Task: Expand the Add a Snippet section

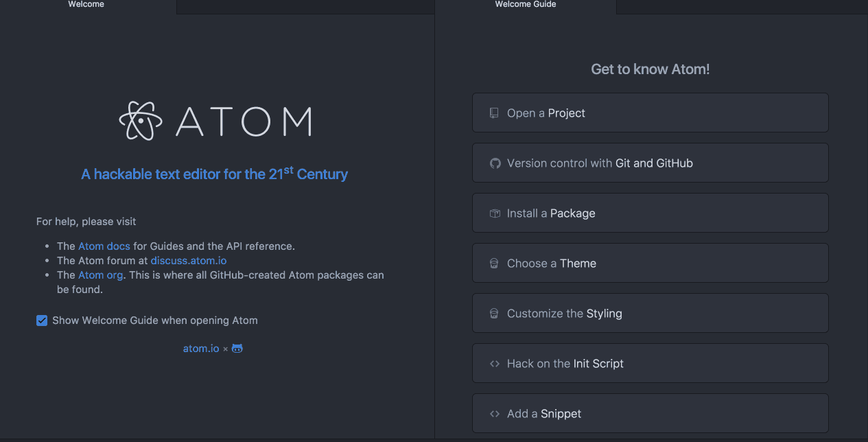Action: tap(650, 413)
